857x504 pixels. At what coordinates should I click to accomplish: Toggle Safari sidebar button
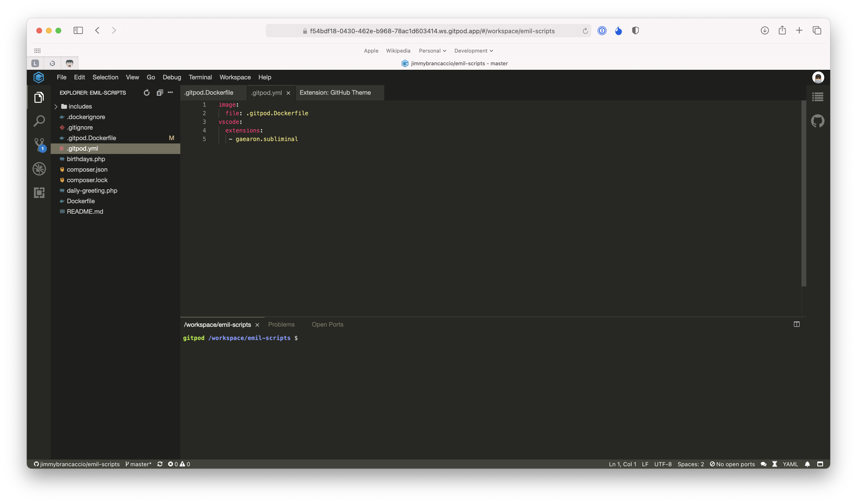[78, 31]
